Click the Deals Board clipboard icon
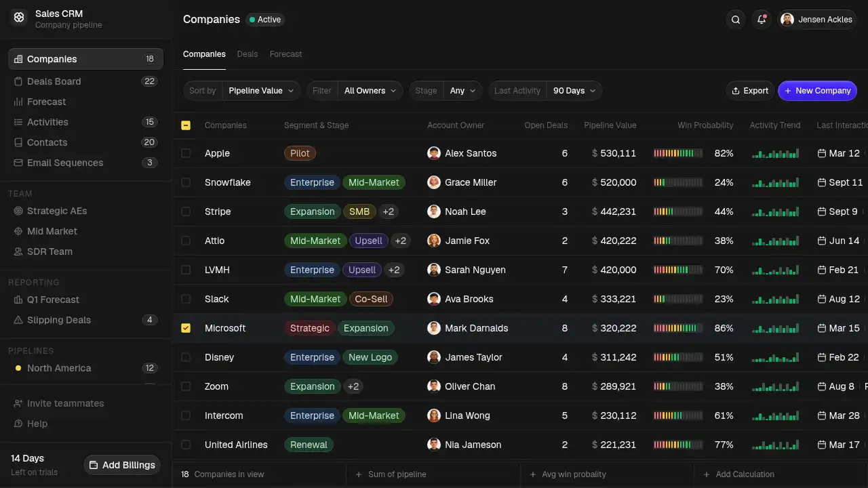 [x=18, y=81]
